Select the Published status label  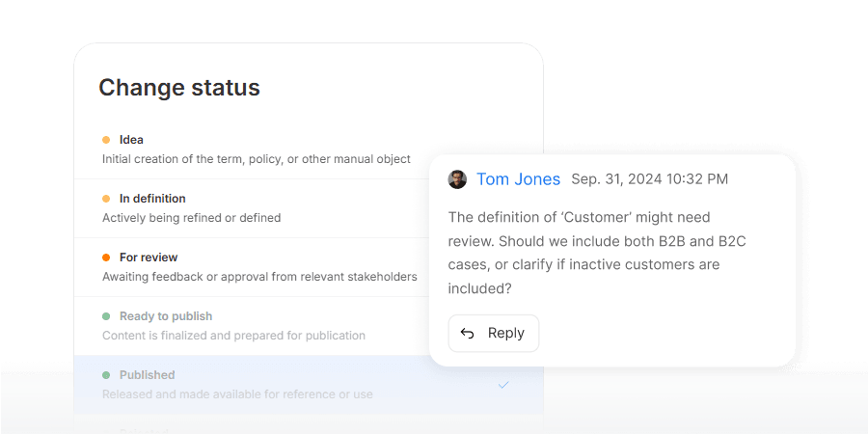pyautogui.click(x=147, y=375)
